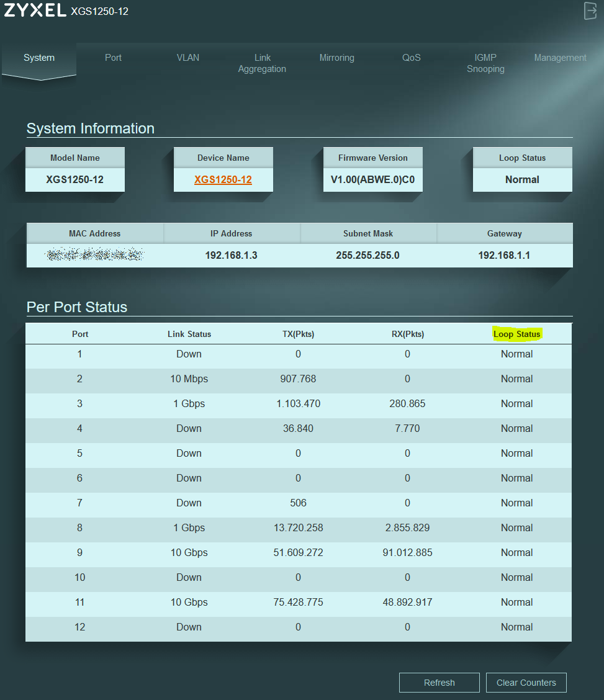Click the Per Port Status heading

tap(77, 307)
